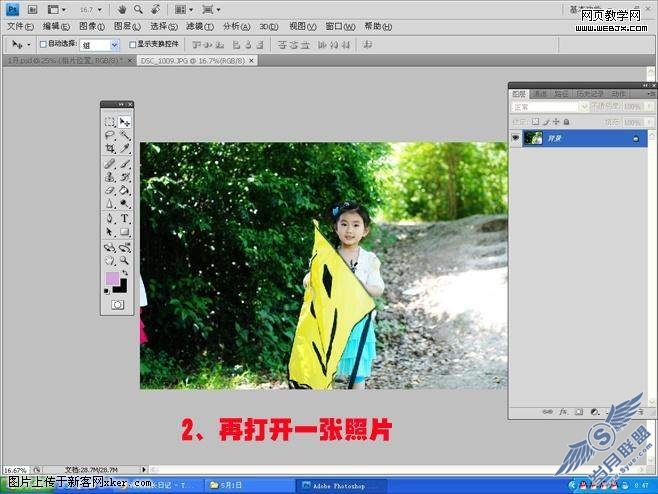Link layers button at panel bottom

point(547,412)
